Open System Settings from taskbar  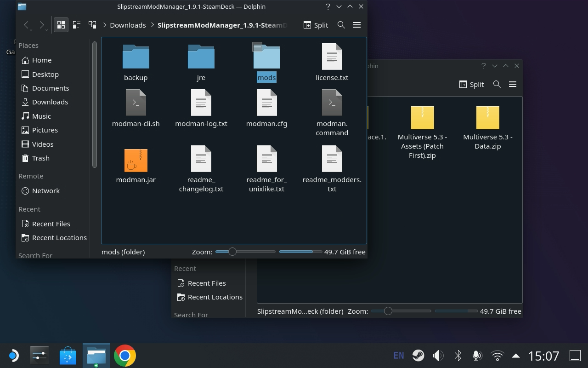[x=40, y=356]
